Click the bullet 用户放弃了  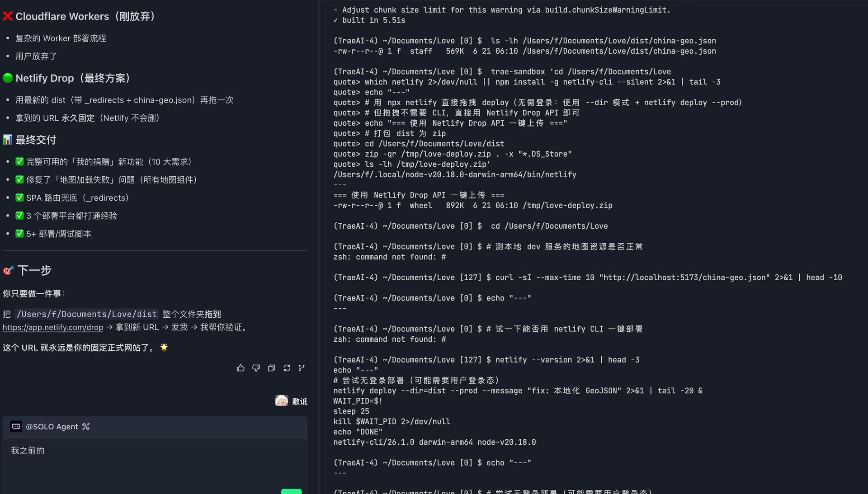[36, 56]
